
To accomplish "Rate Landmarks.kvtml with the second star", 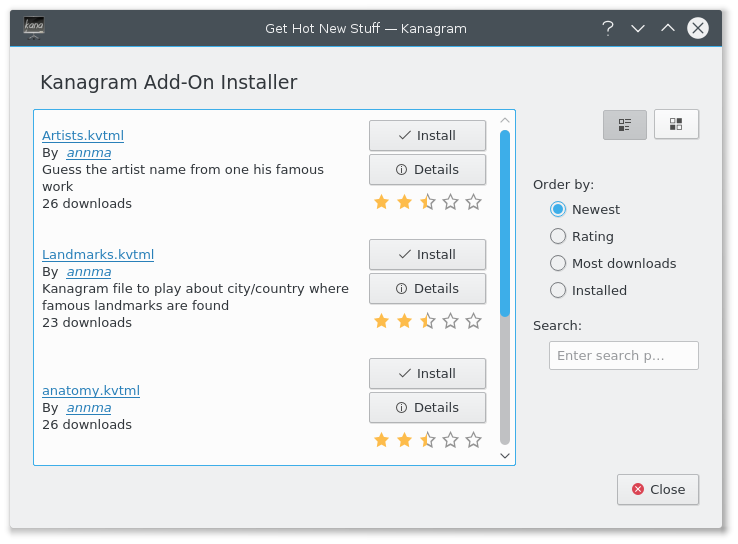I will tap(404, 321).
